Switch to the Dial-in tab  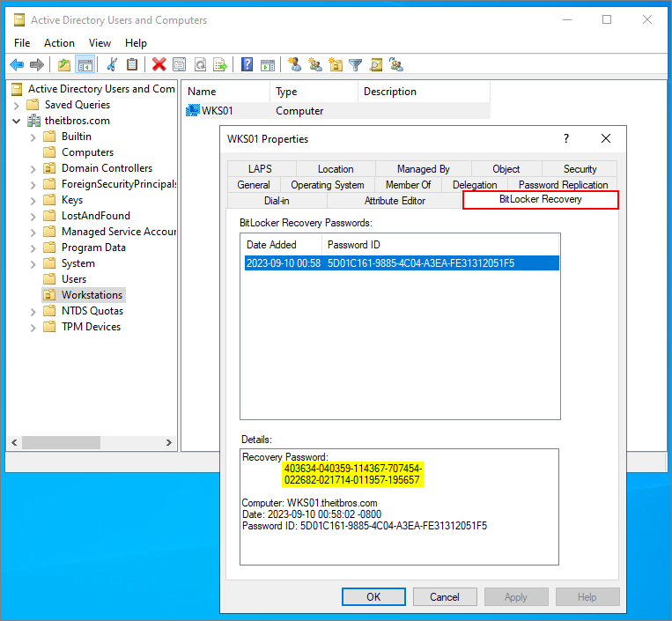[277, 201]
